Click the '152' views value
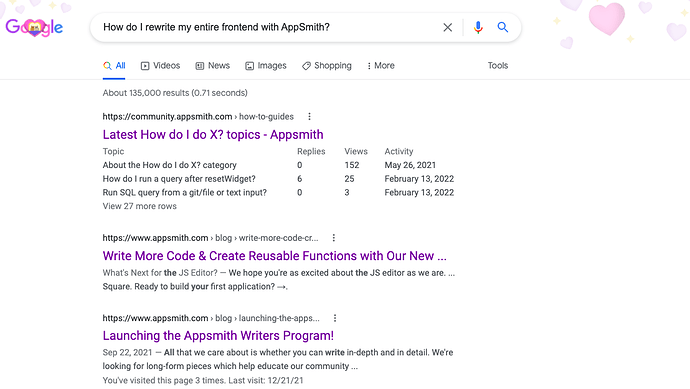This screenshot has width=690, height=389. 352,165
